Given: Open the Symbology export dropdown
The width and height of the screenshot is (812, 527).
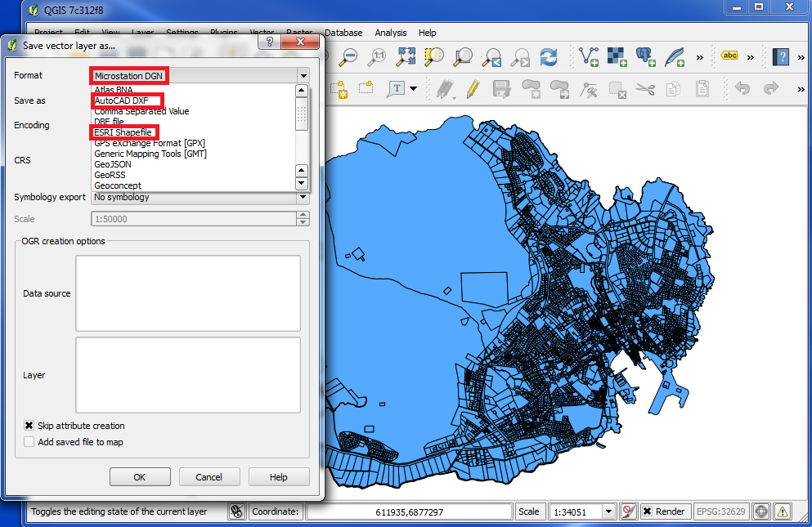Looking at the screenshot, I should [303, 197].
